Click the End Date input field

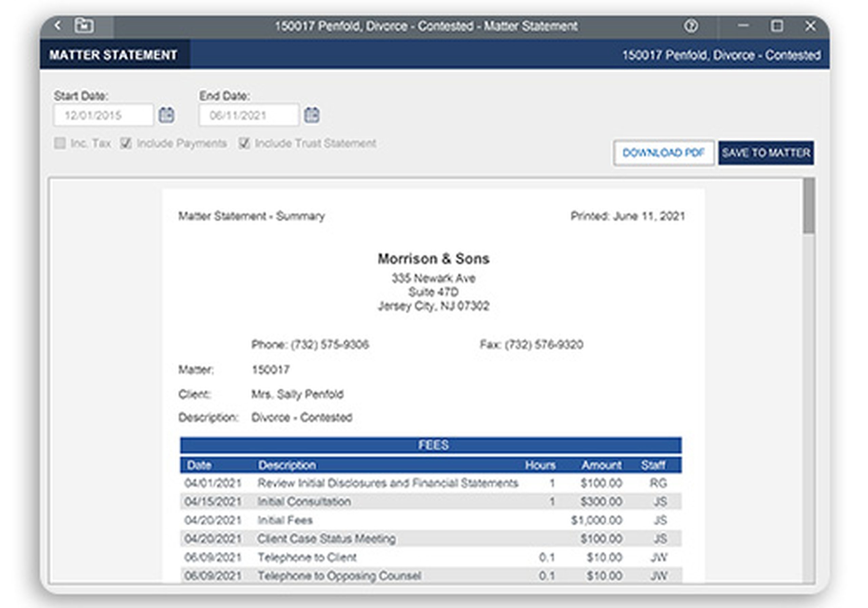click(249, 115)
